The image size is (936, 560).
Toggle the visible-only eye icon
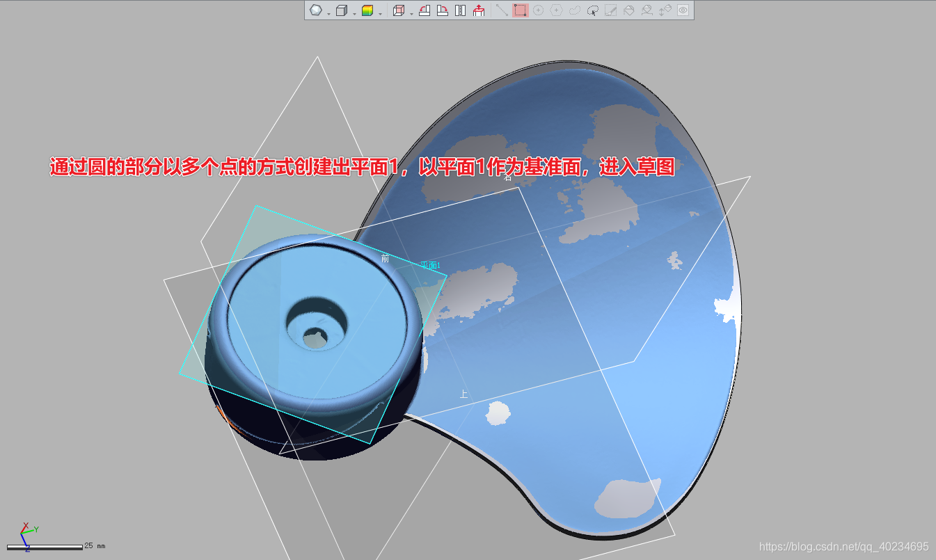[683, 10]
